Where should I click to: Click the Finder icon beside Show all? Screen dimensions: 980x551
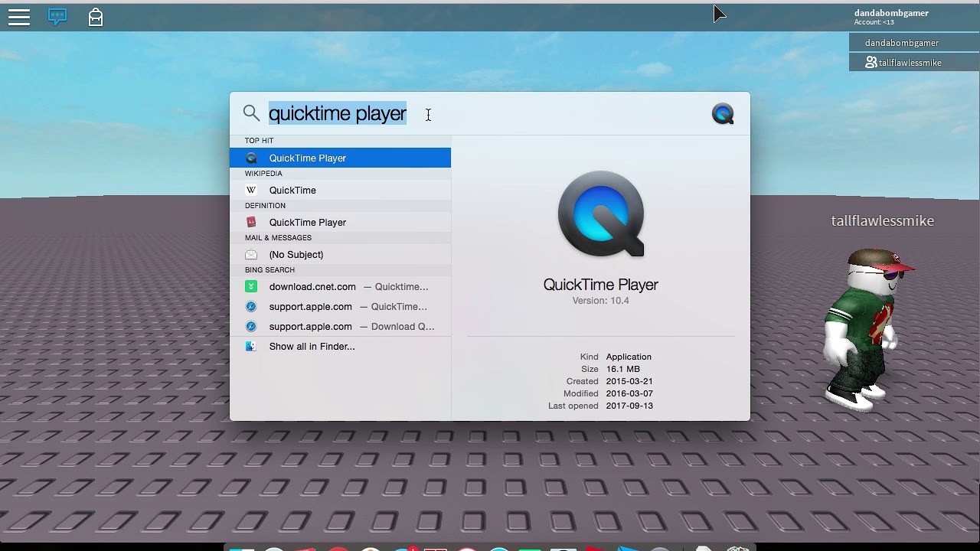pyautogui.click(x=251, y=346)
